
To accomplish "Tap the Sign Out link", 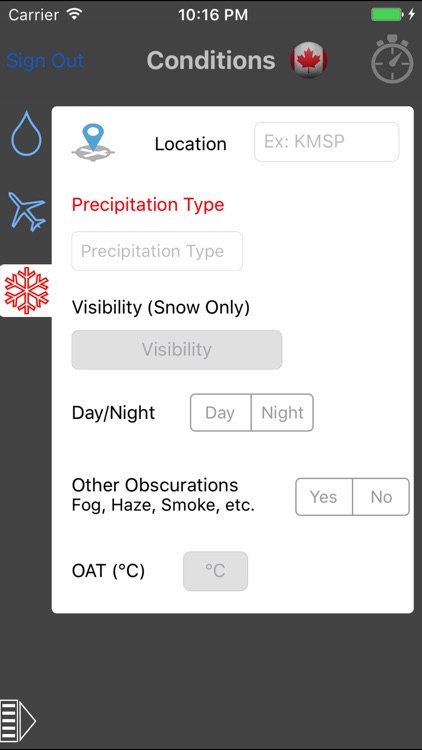I will [45, 61].
